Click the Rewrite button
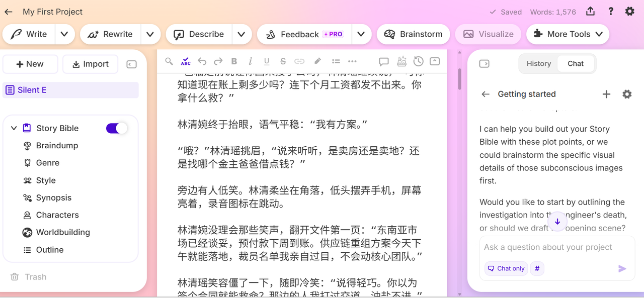The image size is (644, 298). (x=110, y=34)
